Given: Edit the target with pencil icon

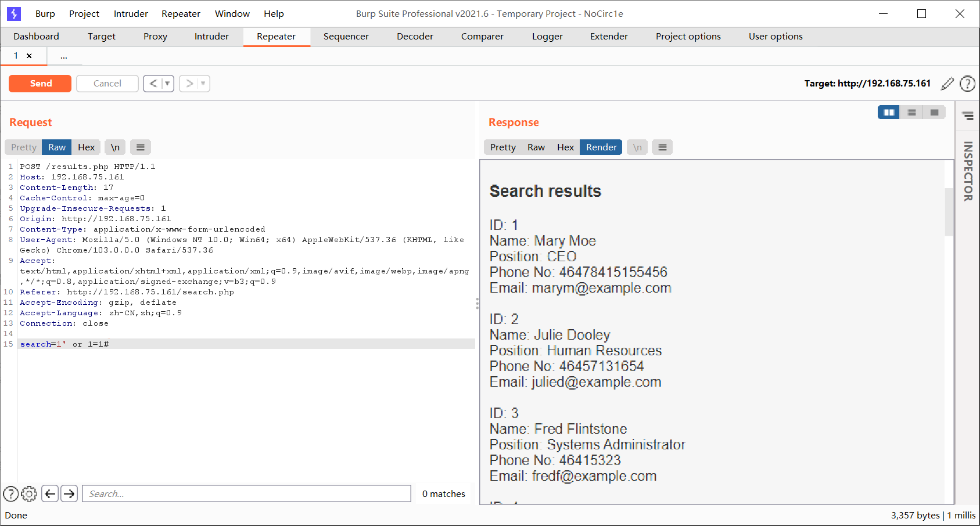Looking at the screenshot, I should [x=947, y=84].
